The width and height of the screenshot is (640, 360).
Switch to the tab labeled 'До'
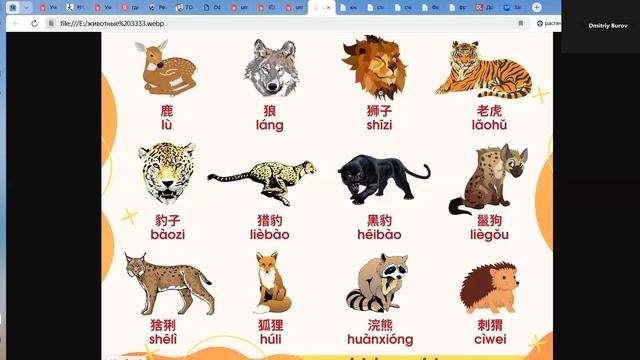pyautogui.click(x=485, y=7)
